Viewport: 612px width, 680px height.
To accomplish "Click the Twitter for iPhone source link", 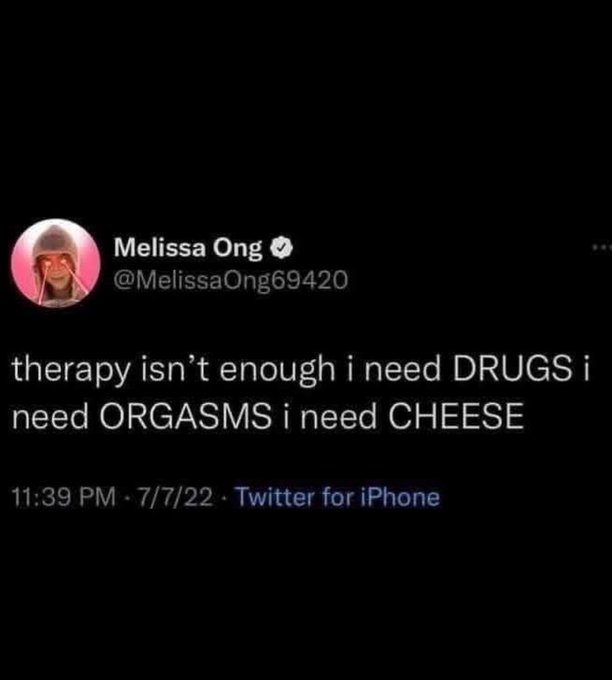I will [x=337, y=497].
